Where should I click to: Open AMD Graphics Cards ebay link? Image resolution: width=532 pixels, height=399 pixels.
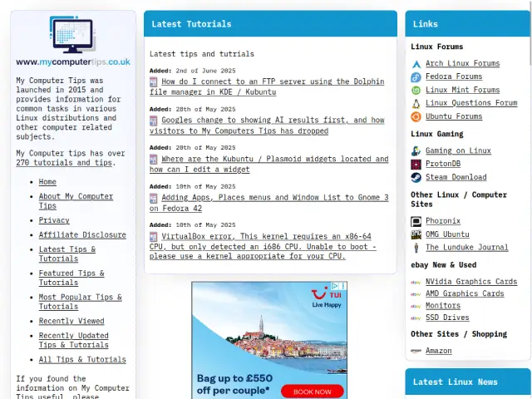tap(465, 293)
